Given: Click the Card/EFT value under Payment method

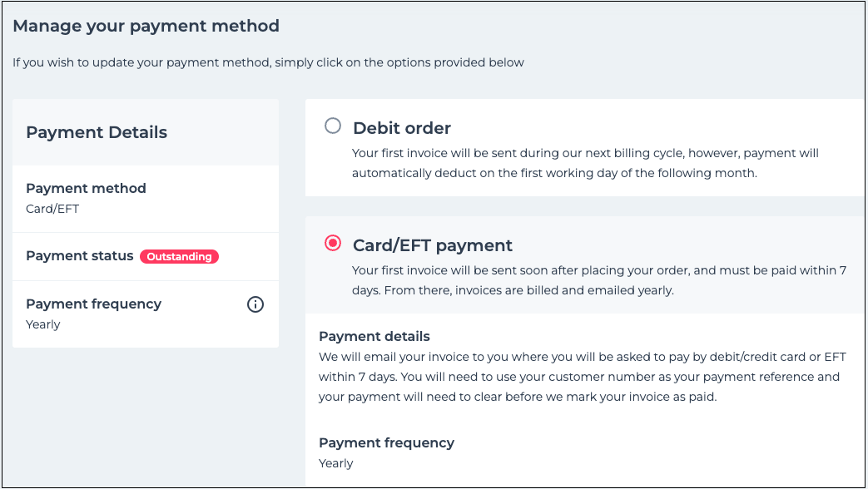Looking at the screenshot, I should [52, 209].
